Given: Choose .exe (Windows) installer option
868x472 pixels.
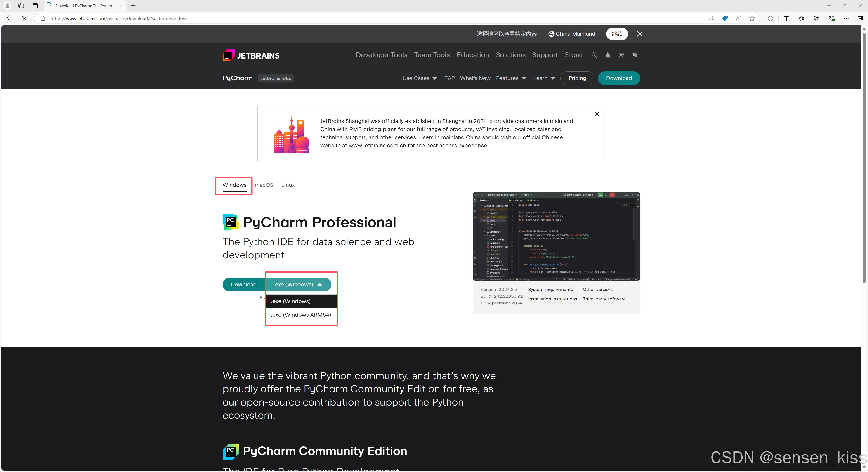Looking at the screenshot, I should click(x=301, y=301).
